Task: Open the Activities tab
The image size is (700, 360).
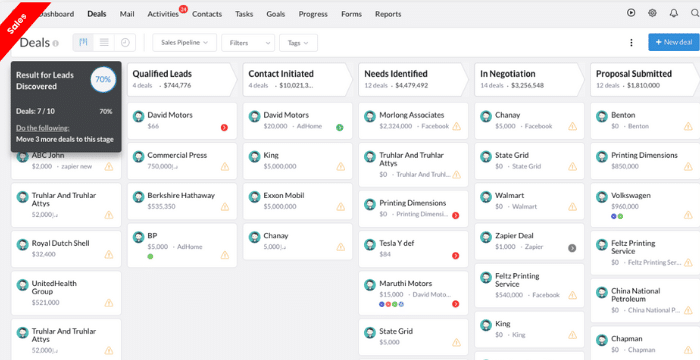Action: [163, 14]
